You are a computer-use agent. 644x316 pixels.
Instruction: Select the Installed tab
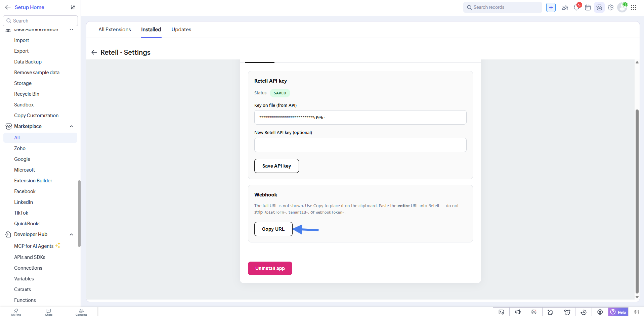(151, 30)
